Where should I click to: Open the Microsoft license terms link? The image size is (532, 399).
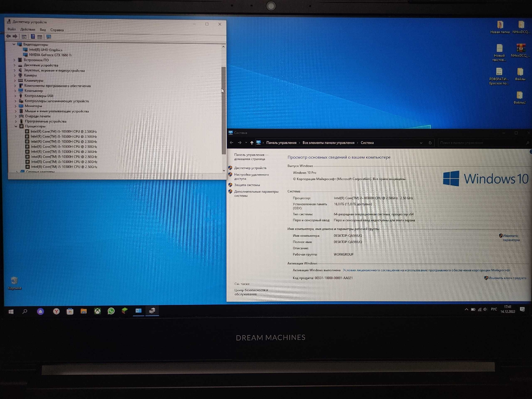point(426,270)
